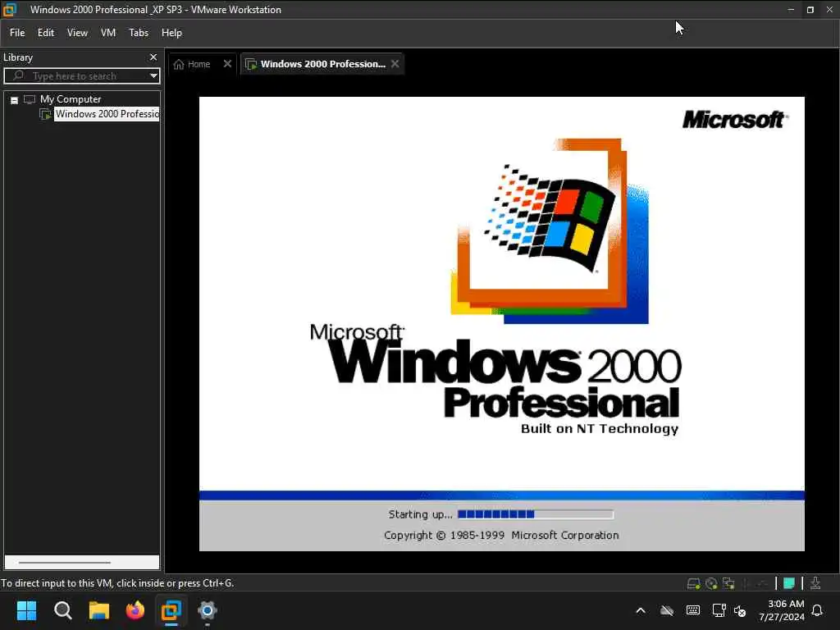This screenshot has height=630, width=840.
Task: Click the network connection tray icon
Action: 719,610
